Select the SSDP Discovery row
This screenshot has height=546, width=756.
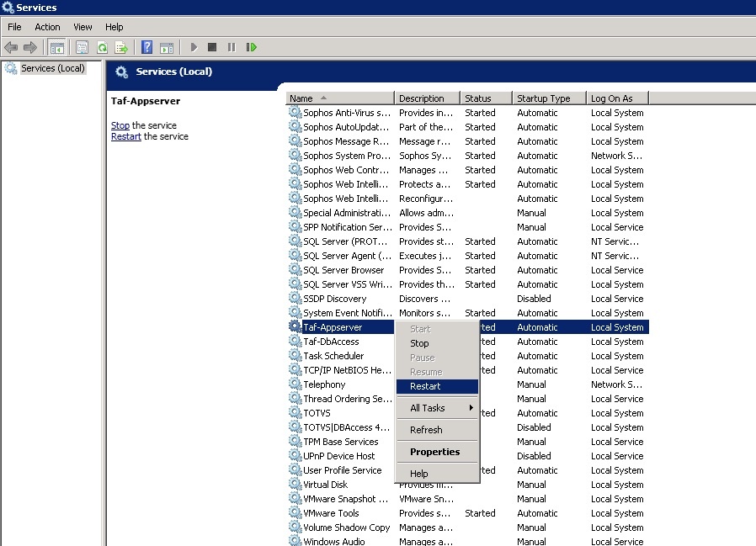(x=468, y=299)
